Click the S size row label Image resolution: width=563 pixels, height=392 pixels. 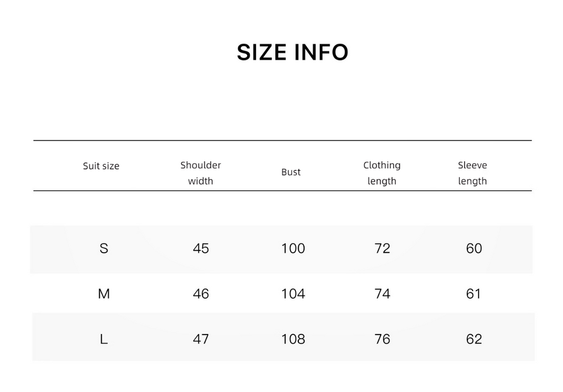coord(104,248)
